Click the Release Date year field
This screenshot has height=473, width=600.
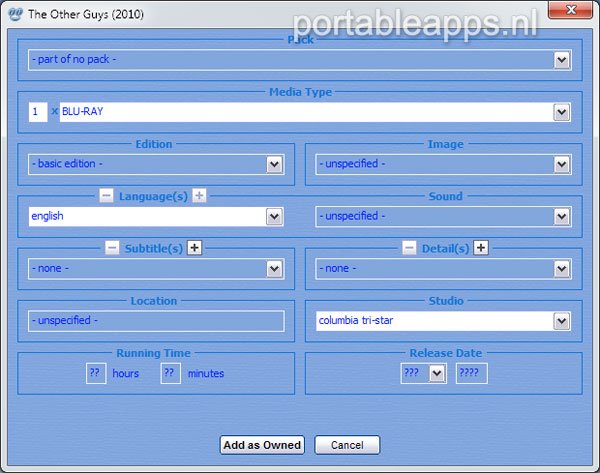coord(471,373)
